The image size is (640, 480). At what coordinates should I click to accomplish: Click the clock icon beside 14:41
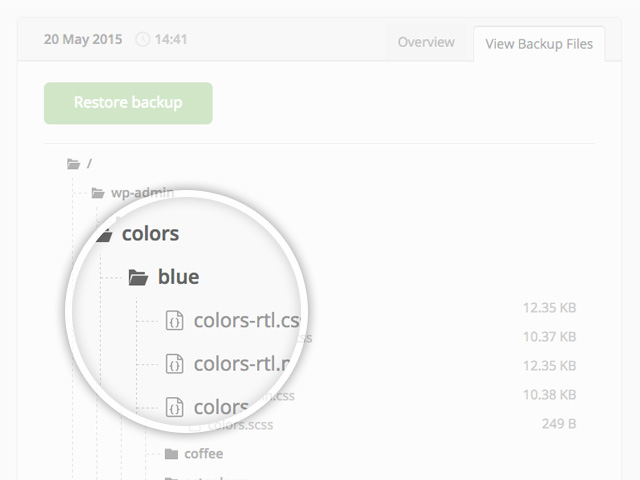(143, 40)
